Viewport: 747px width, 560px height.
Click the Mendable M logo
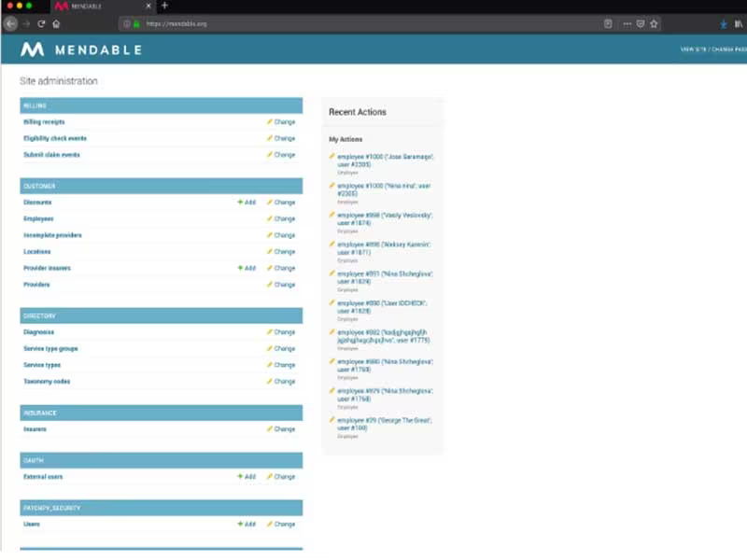click(33, 49)
